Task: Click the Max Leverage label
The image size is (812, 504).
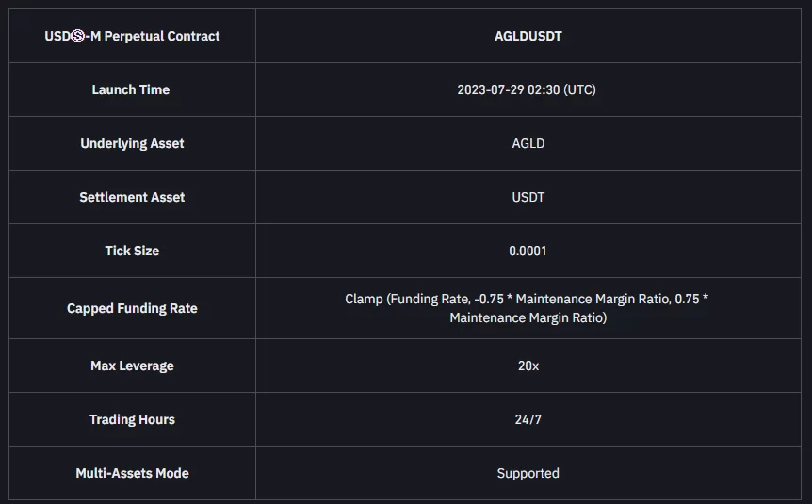Action: point(132,366)
